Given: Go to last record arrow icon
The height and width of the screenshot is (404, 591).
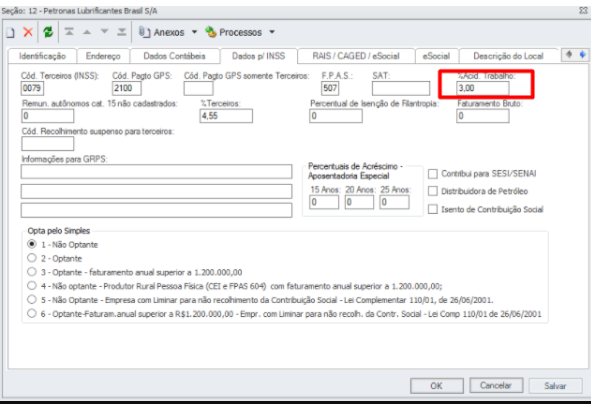Looking at the screenshot, I should (121, 32).
